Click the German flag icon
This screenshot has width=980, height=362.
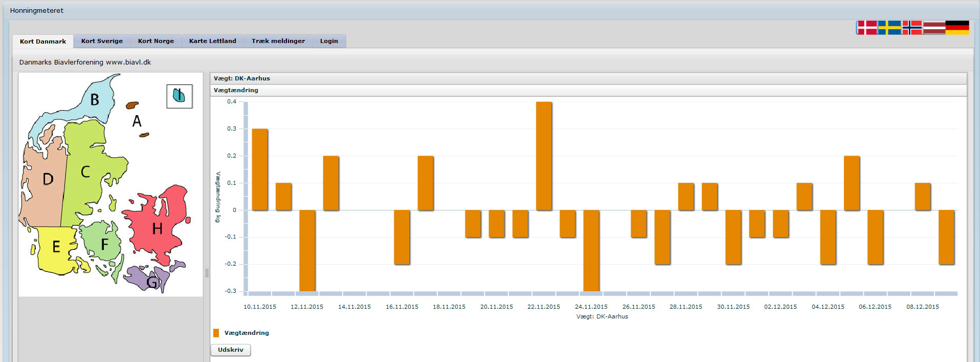pos(957,28)
